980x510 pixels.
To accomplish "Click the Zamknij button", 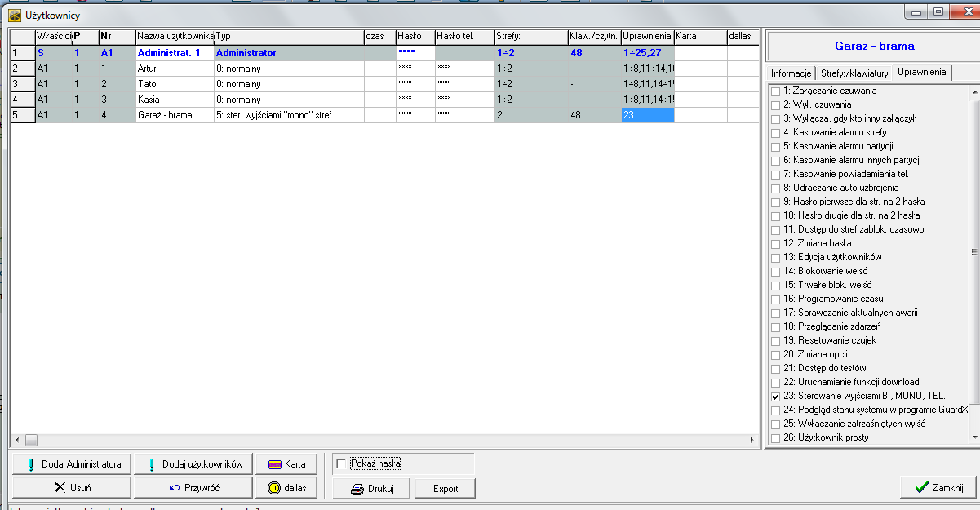I will point(938,487).
